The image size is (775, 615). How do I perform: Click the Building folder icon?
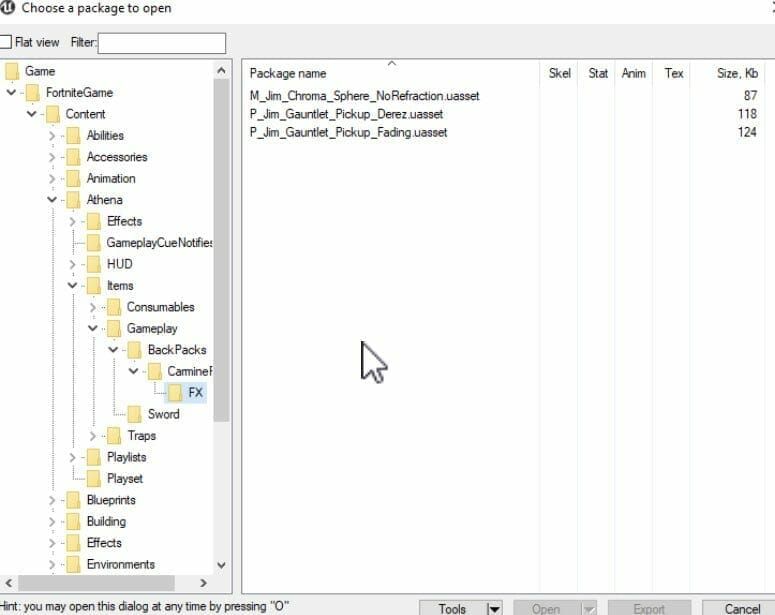click(73, 521)
